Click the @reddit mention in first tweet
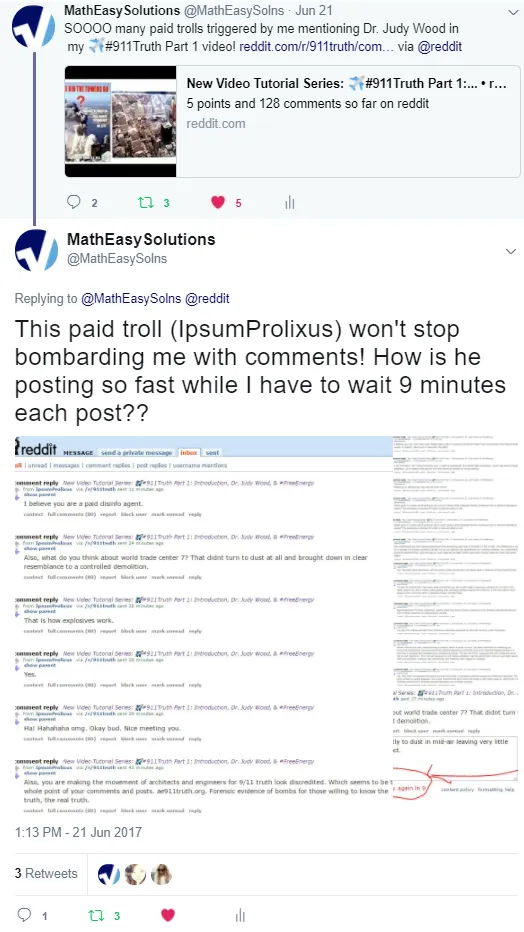 [440, 46]
